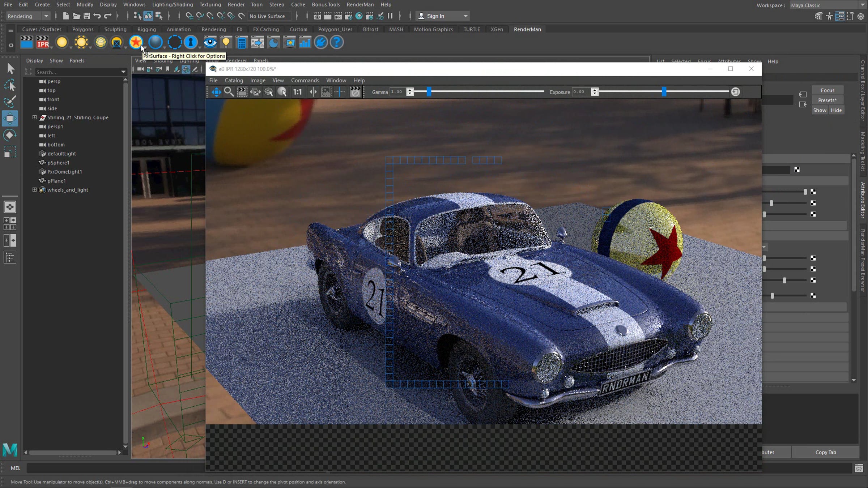Save the scene with the floppy disk icon
Image resolution: width=868 pixels, height=488 pixels.
[x=87, y=16]
